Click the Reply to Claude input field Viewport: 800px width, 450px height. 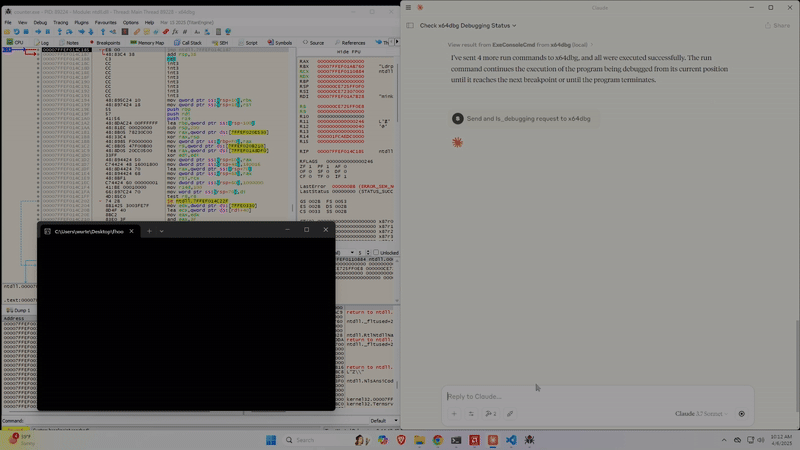pyautogui.click(x=597, y=396)
